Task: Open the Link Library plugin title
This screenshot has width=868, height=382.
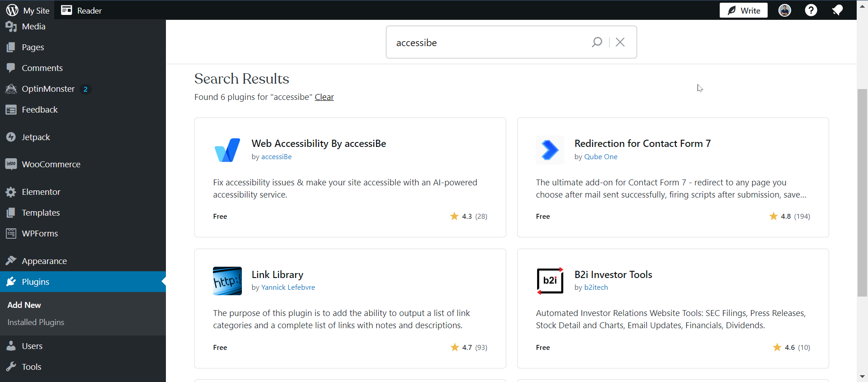Action: coord(277,274)
